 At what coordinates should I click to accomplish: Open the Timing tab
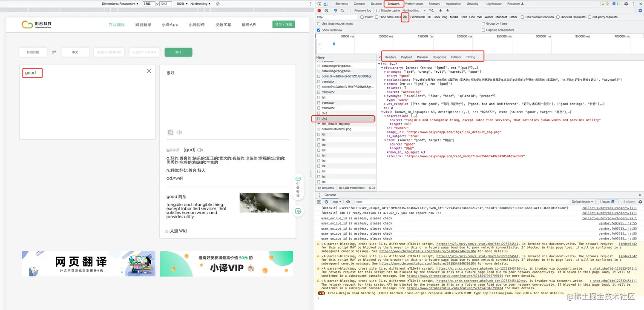coord(471,57)
